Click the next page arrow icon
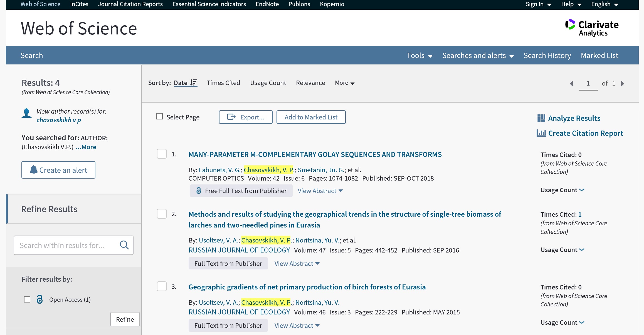This screenshot has width=644, height=335. click(x=623, y=84)
